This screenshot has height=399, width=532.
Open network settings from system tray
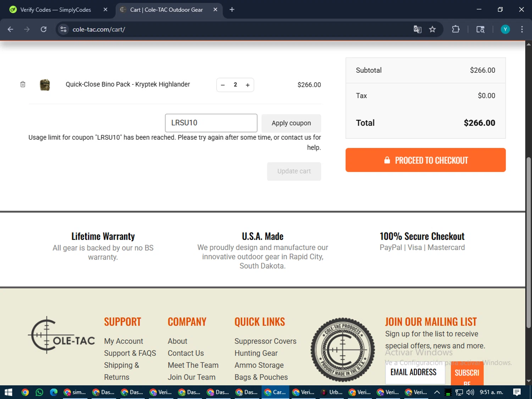click(x=459, y=392)
